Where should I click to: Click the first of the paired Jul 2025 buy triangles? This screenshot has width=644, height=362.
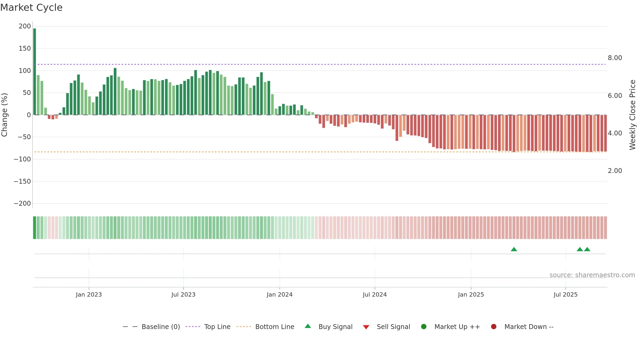[x=580, y=249]
